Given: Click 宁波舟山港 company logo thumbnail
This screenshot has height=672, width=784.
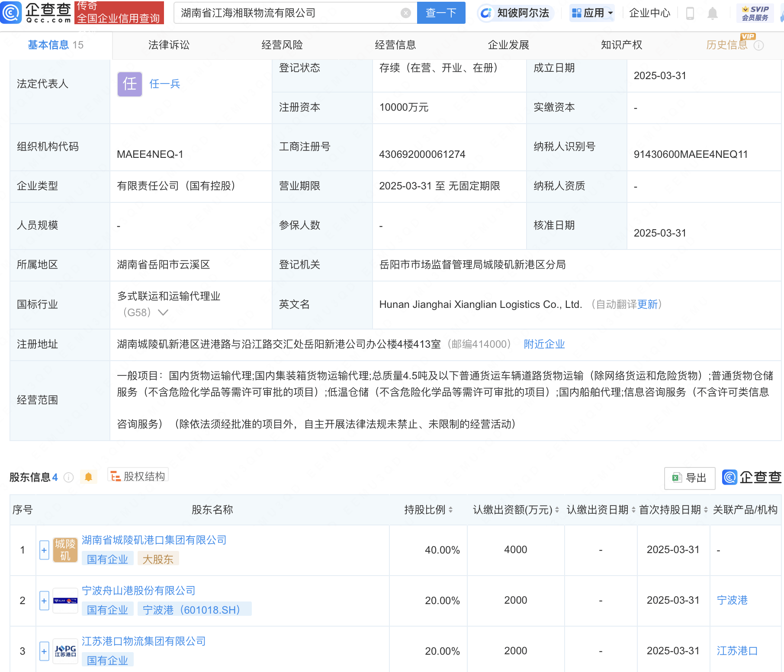Looking at the screenshot, I should [65, 601].
